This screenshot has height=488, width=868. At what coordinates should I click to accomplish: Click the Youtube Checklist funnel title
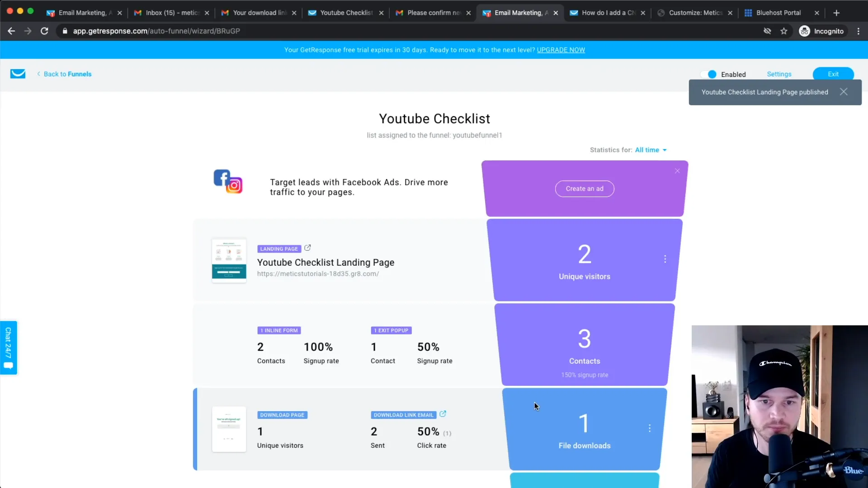pyautogui.click(x=434, y=119)
